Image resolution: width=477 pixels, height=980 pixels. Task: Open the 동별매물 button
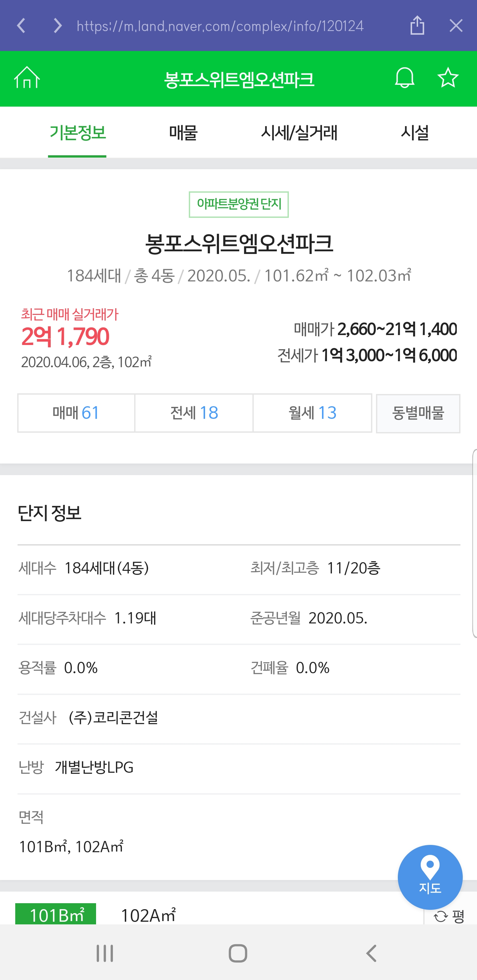click(418, 413)
